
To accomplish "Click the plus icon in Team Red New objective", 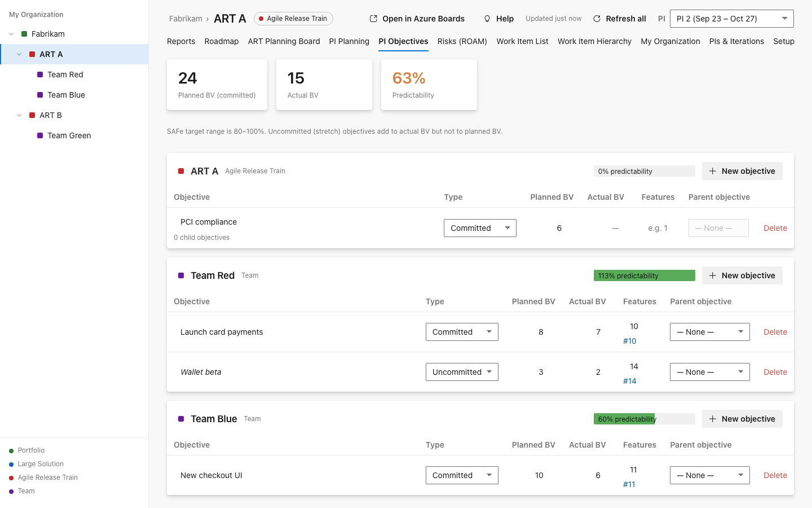I will coord(713,275).
